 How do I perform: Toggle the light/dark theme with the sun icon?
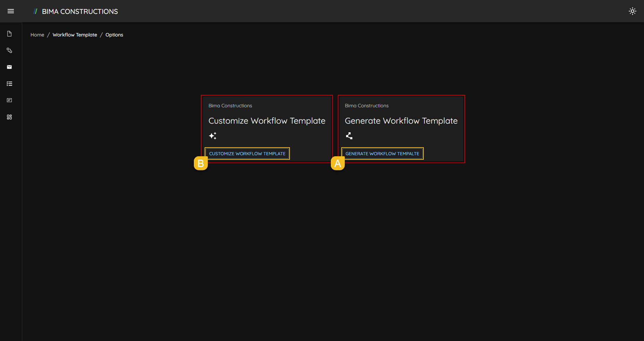(x=633, y=11)
